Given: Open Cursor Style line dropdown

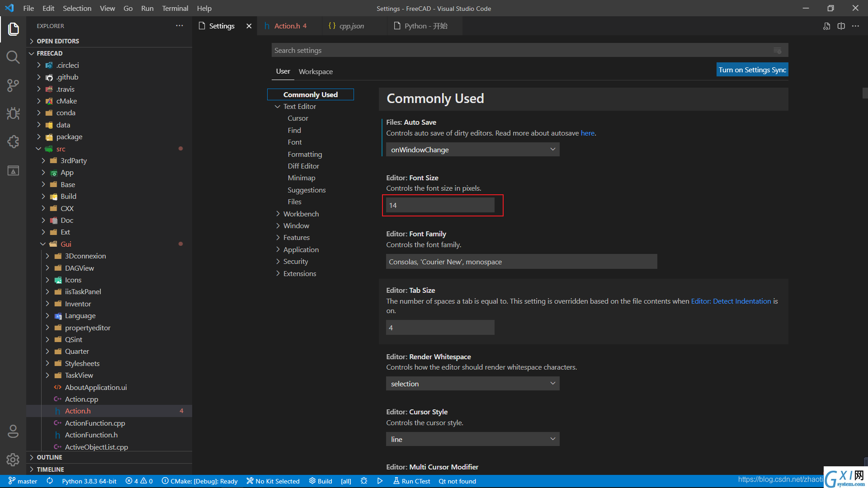Looking at the screenshot, I should [472, 439].
